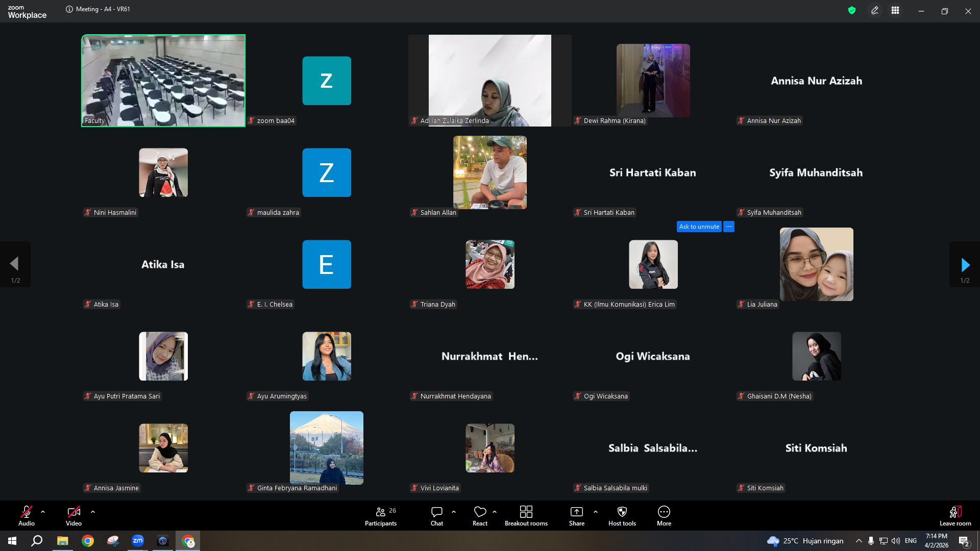This screenshot has width=980, height=551.
Task: Select Ghaisani D.M (Nesha) profile picture
Action: coord(817,356)
